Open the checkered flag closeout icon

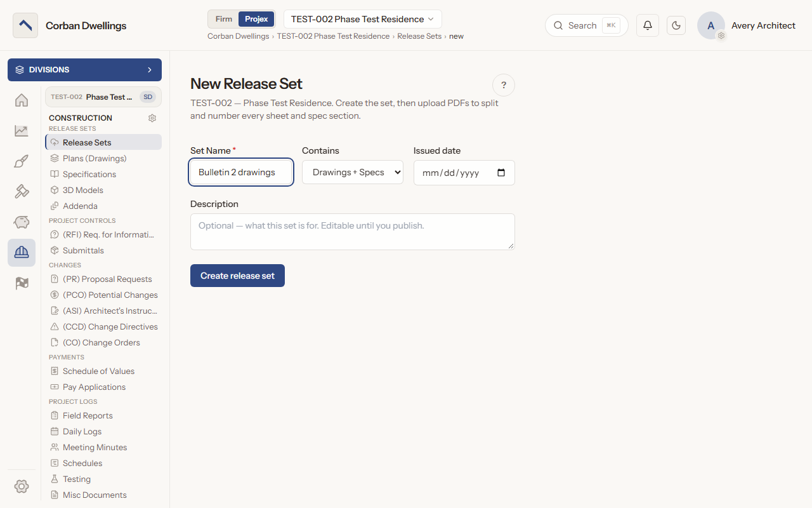(22, 283)
